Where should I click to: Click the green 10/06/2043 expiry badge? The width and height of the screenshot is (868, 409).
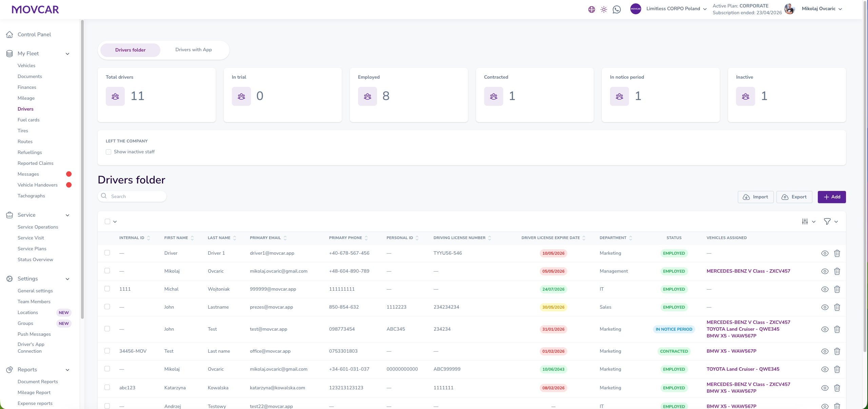coord(553,369)
